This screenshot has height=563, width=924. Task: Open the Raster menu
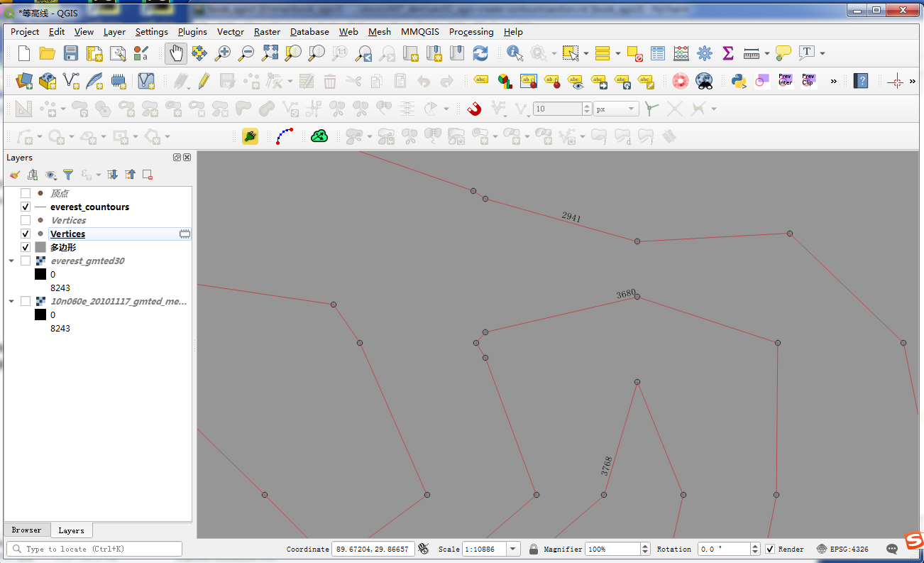point(267,32)
